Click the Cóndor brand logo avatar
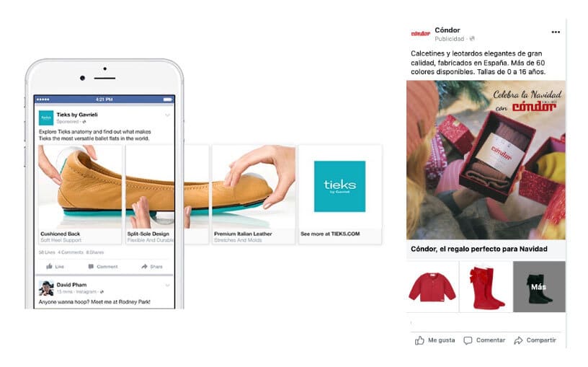This screenshot has height=367, width=588. (420, 34)
